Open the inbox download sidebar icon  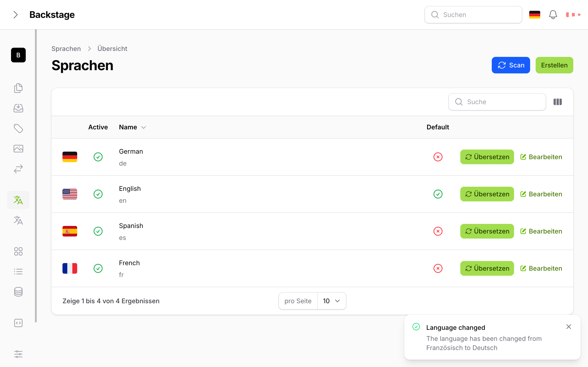point(18,108)
